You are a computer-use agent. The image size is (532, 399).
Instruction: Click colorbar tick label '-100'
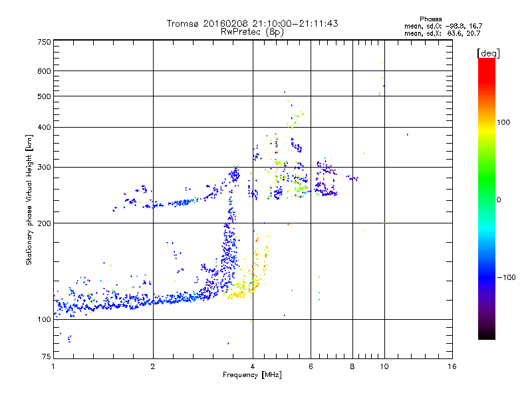pyautogui.click(x=506, y=277)
